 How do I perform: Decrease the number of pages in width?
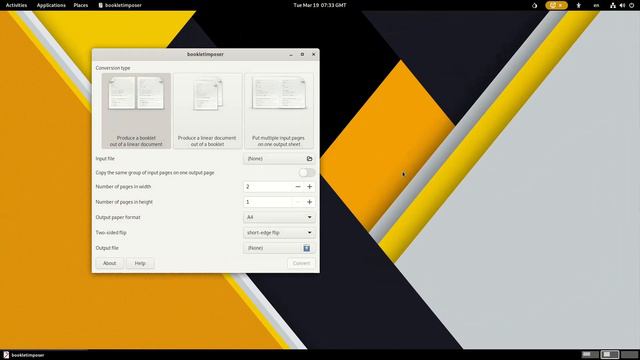(298, 187)
